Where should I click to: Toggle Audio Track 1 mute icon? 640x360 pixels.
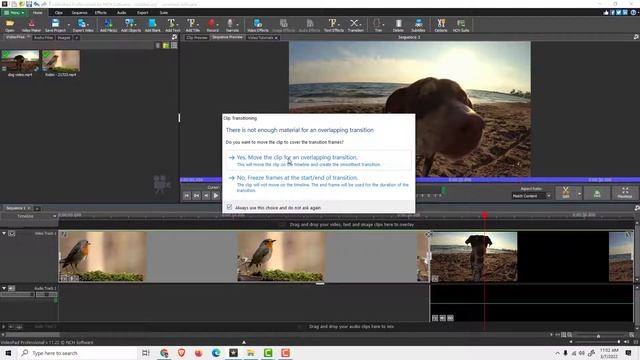(x=12, y=288)
